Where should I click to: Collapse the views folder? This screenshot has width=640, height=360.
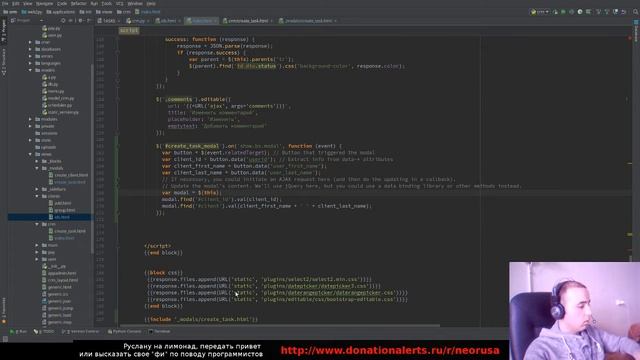(30, 154)
